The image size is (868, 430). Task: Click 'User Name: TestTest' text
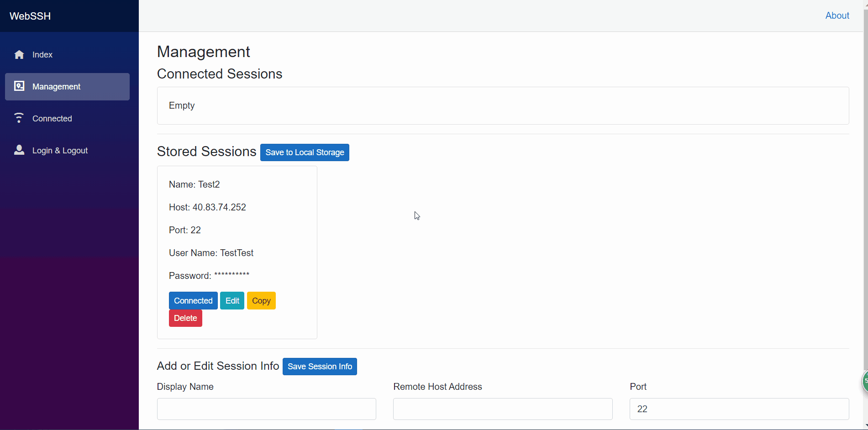[x=211, y=253]
